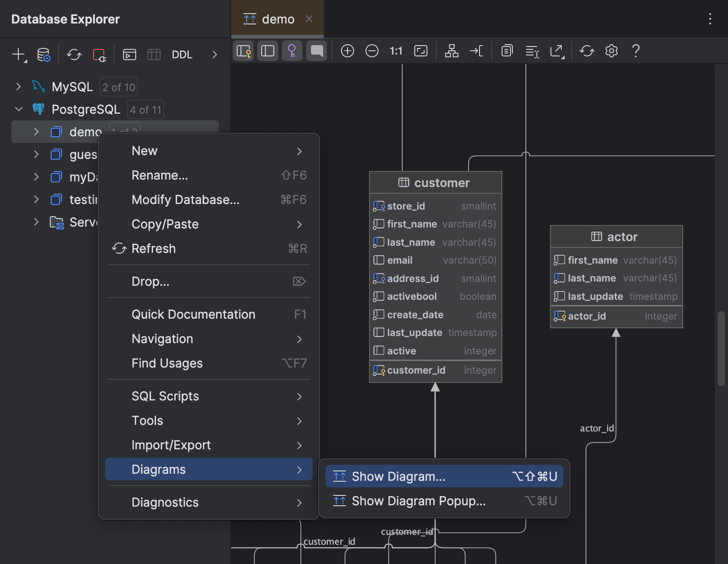
Task: Reset zoom with the 1:1 button
Action: pyautogui.click(x=396, y=51)
